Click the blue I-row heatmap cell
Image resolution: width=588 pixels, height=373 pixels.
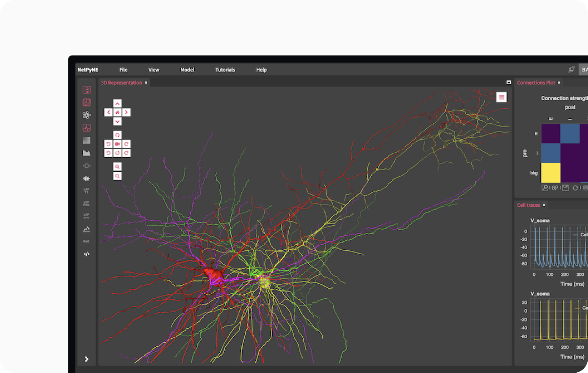(x=551, y=153)
